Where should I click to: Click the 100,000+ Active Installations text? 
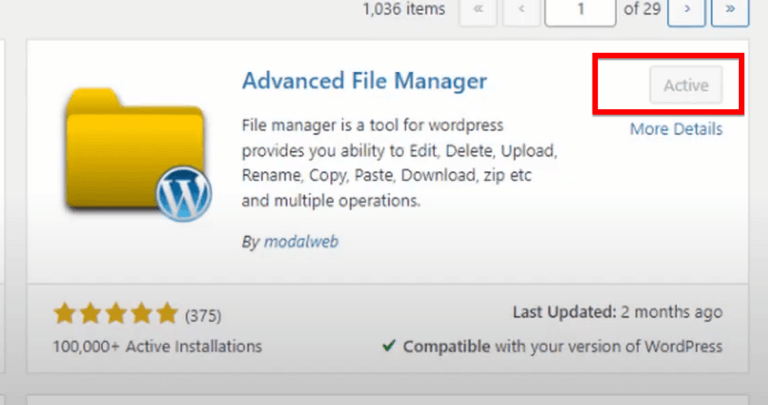click(x=157, y=347)
